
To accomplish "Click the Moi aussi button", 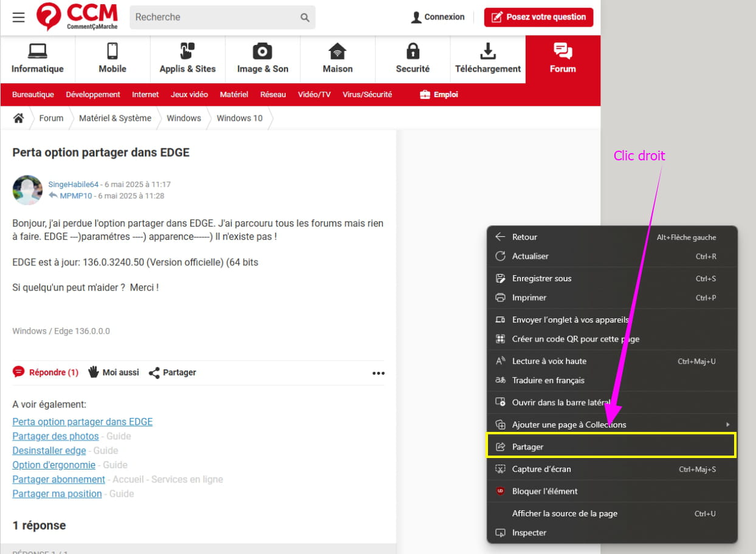I will click(x=114, y=372).
